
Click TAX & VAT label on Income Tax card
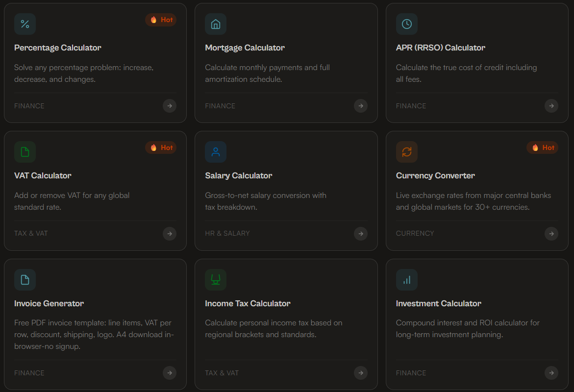pyautogui.click(x=222, y=373)
